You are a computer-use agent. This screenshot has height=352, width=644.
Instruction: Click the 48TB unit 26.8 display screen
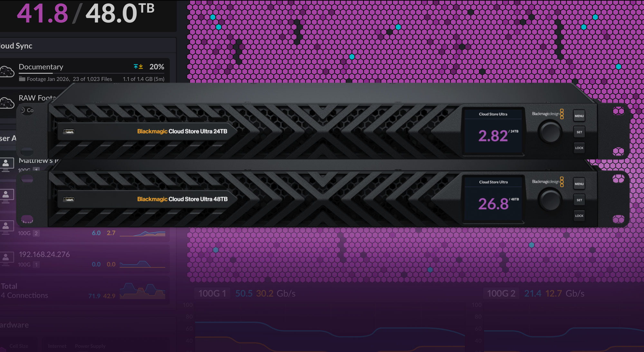tap(493, 199)
